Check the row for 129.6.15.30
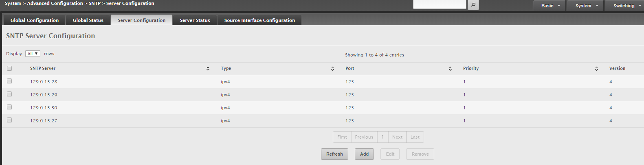This screenshot has height=165, width=644. (x=9, y=107)
